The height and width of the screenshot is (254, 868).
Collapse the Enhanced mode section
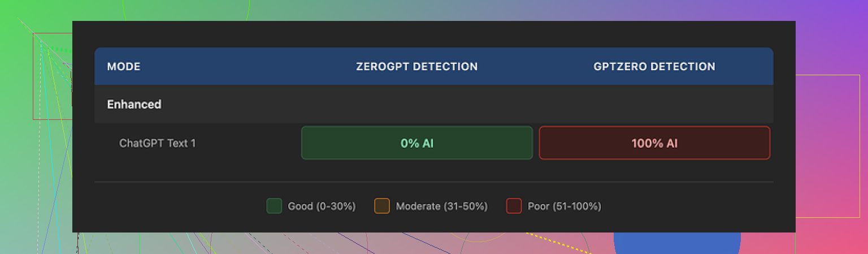pyautogui.click(x=134, y=105)
